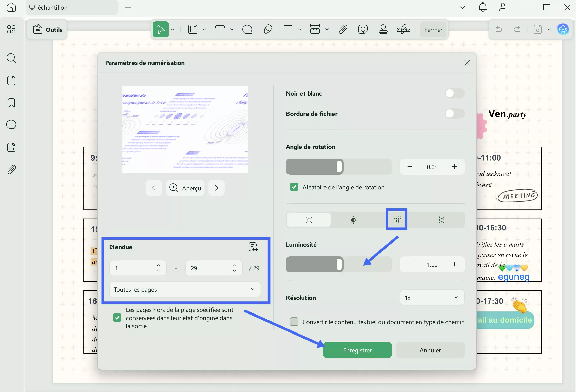The image size is (576, 392).
Task: Open a new tab with the plus button
Action: pyautogui.click(x=128, y=7)
